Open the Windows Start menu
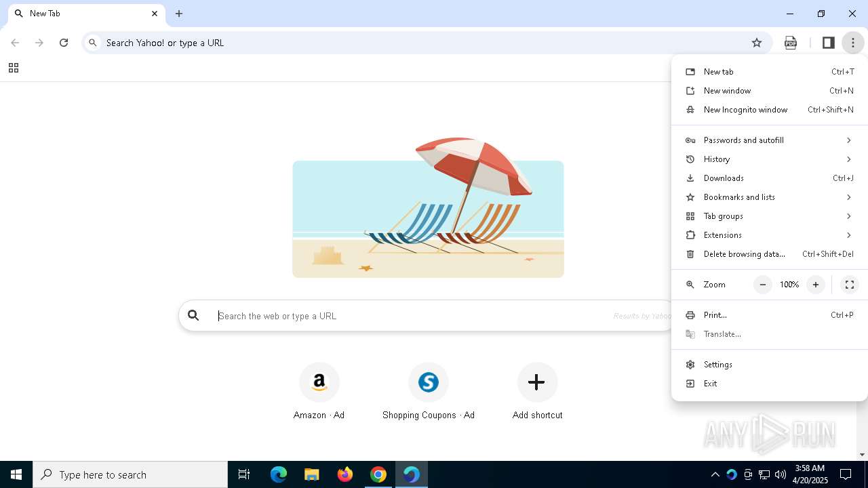This screenshot has height=488, width=868. pyautogui.click(x=16, y=474)
